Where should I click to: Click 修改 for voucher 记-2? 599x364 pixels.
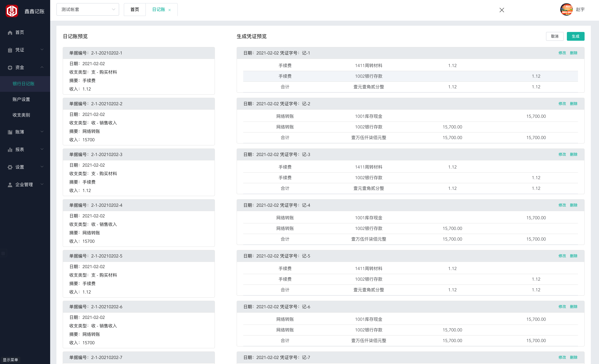coord(562,104)
